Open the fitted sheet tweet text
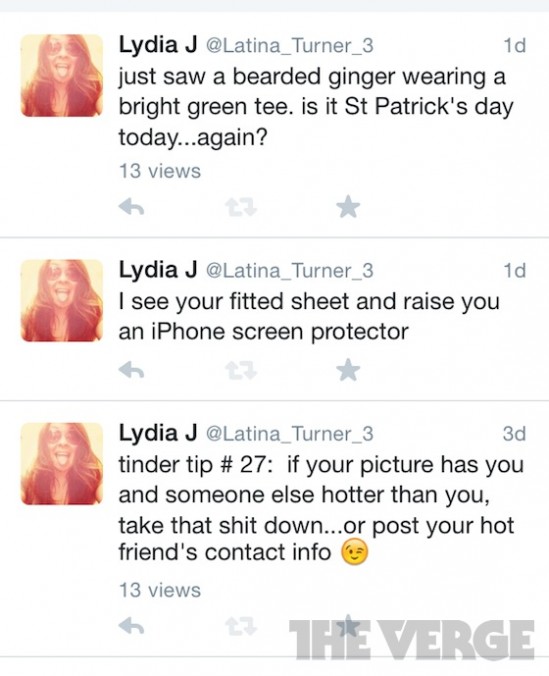 (309, 316)
